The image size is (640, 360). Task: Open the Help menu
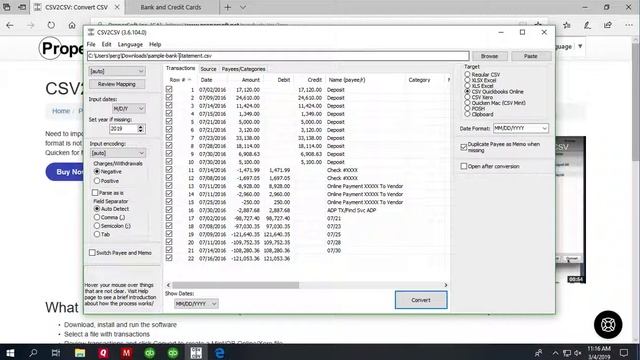(x=155, y=44)
